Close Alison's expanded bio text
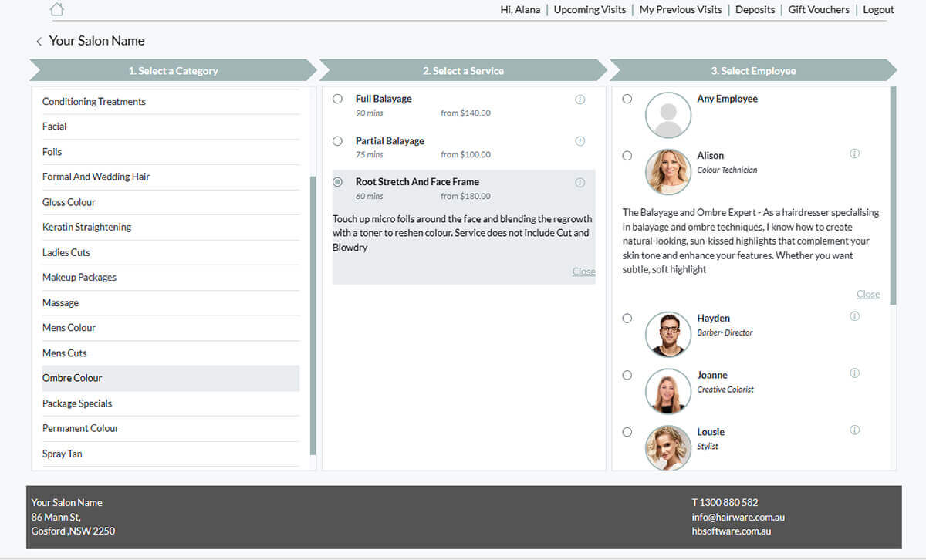 point(867,294)
